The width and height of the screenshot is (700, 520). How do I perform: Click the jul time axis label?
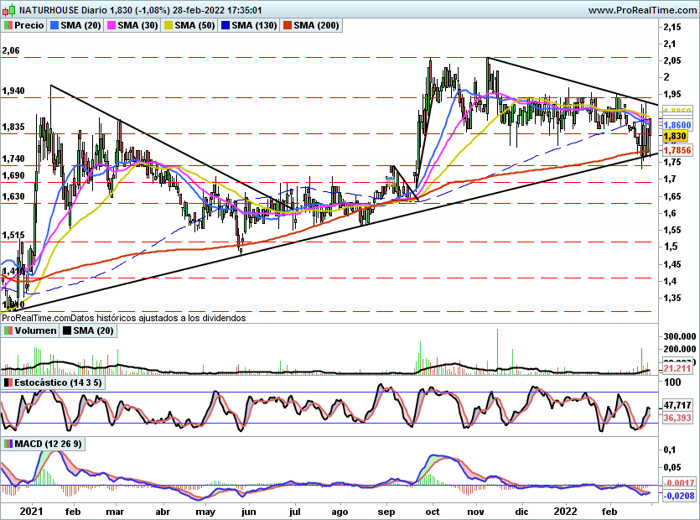click(294, 512)
